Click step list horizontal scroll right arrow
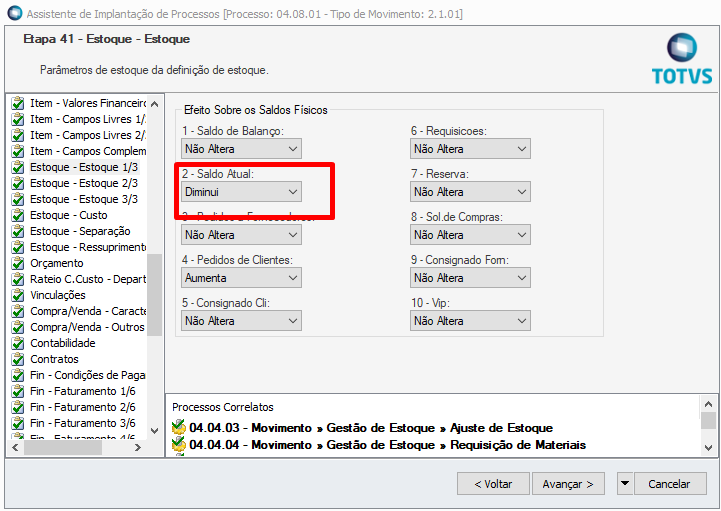The height and width of the screenshot is (511, 721). [137, 447]
